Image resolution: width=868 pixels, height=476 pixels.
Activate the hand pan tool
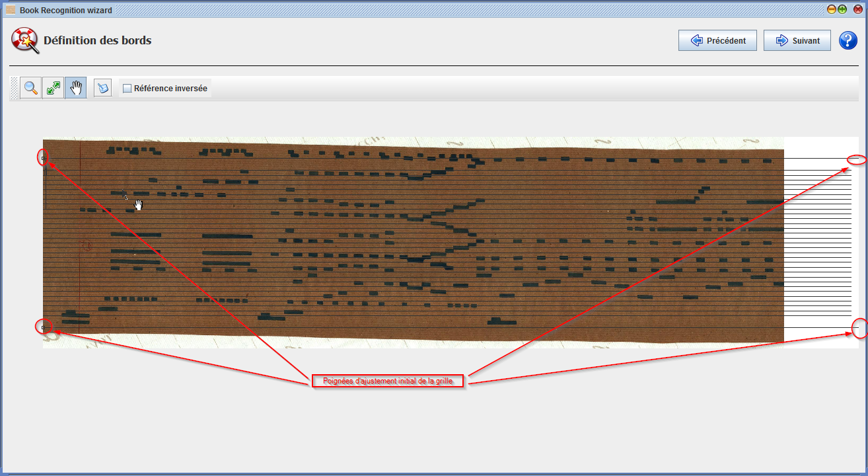click(75, 88)
